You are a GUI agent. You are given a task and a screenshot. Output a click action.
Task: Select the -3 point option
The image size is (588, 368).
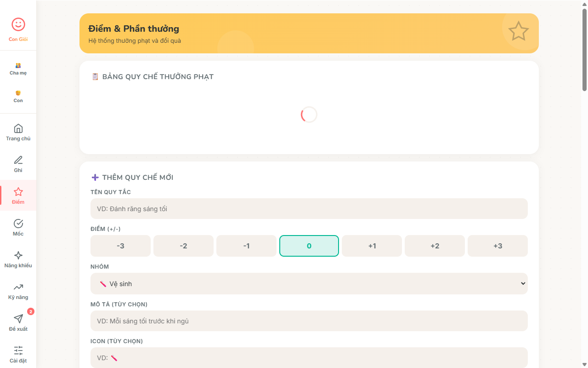pos(120,246)
